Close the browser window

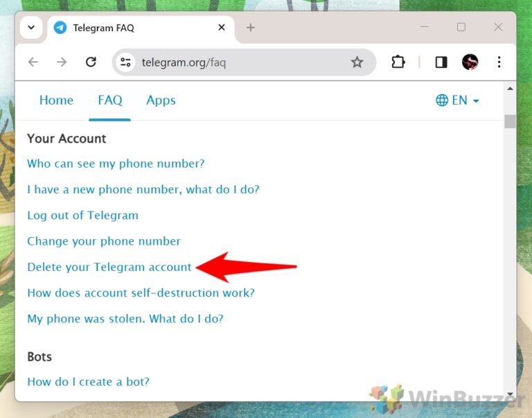[498, 27]
